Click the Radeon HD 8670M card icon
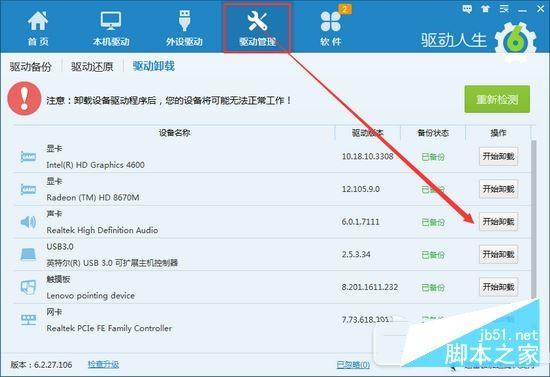Screen dimensions: 550x377 pos(28,189)
